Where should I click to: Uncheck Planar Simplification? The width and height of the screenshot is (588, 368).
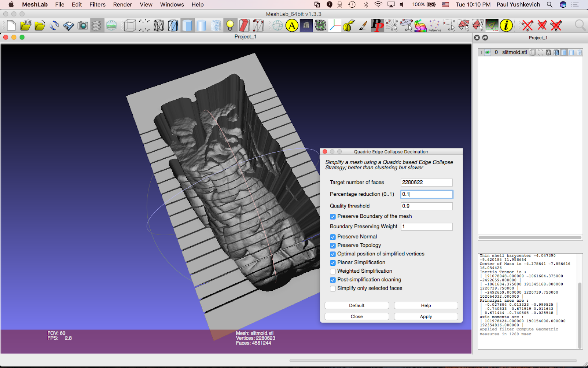point(333,263)
